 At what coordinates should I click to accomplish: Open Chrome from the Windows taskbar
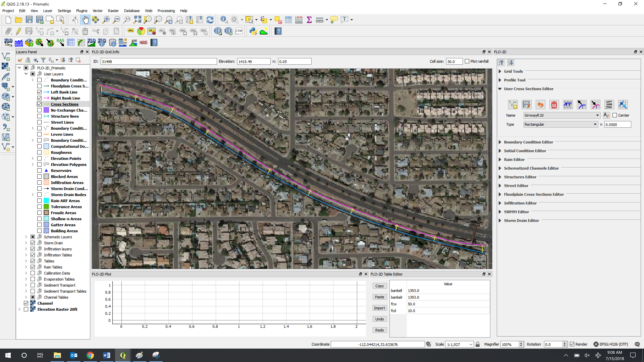coord(90,355)
